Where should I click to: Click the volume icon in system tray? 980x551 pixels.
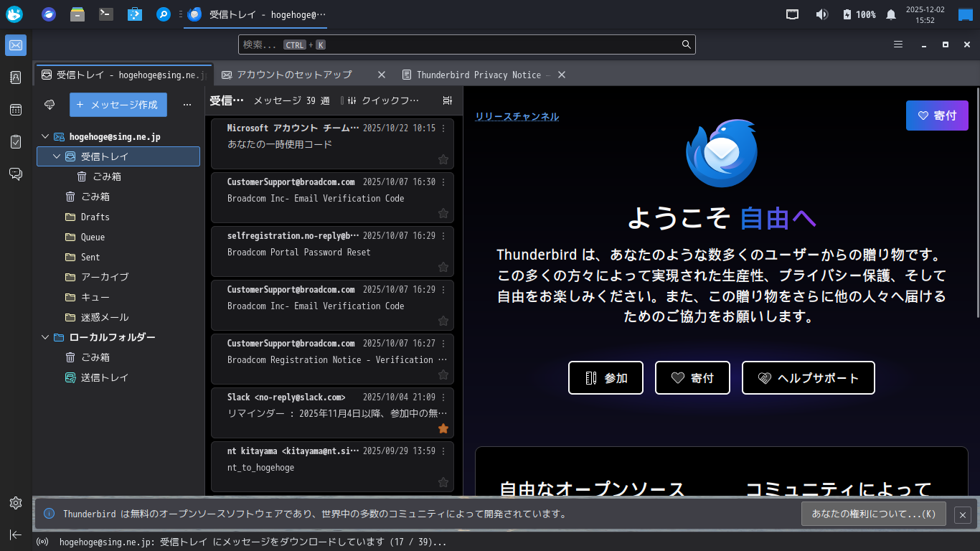[822, 14]
